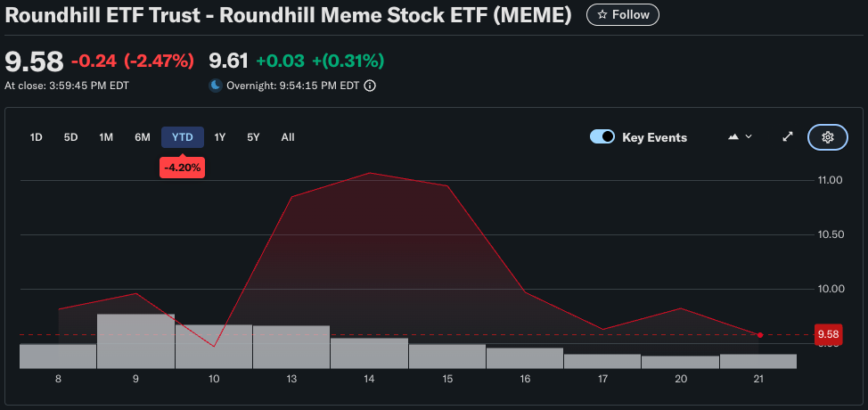This screenshot has height=410, width=868.
Task: Click the main 9.58 closing price
Action: (35, 61)
